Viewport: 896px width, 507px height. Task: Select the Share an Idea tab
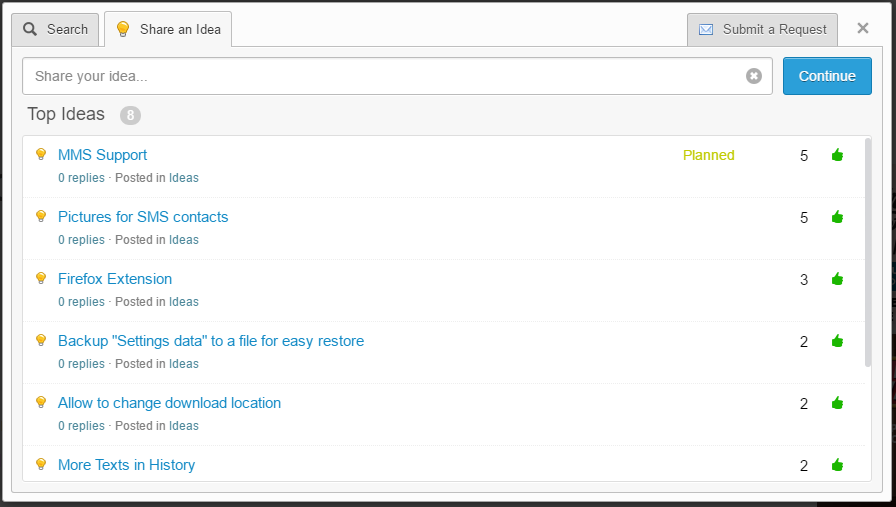click(x=168, y=29)
